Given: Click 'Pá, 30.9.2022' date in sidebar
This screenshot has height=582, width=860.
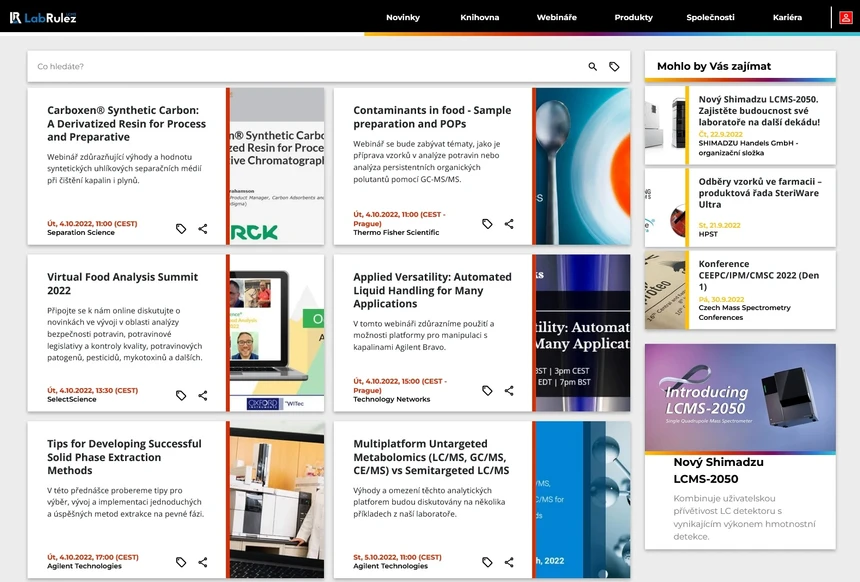Looking at the screenshot, I should pyautogui.click(x=721, y=300).
